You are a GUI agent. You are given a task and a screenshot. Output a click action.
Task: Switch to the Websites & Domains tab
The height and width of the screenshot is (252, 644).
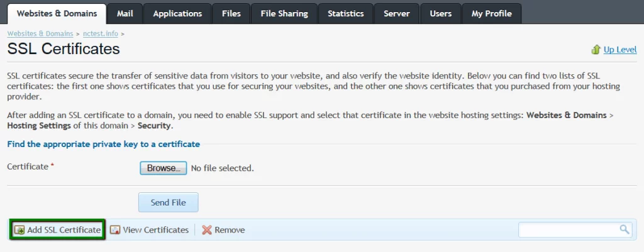57,13
